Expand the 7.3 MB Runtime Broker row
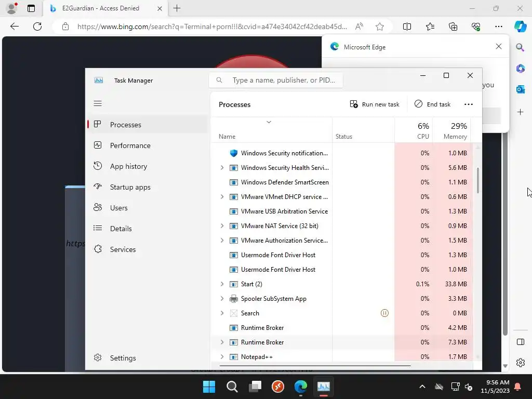Screen dimensions: 532x399 222,342
